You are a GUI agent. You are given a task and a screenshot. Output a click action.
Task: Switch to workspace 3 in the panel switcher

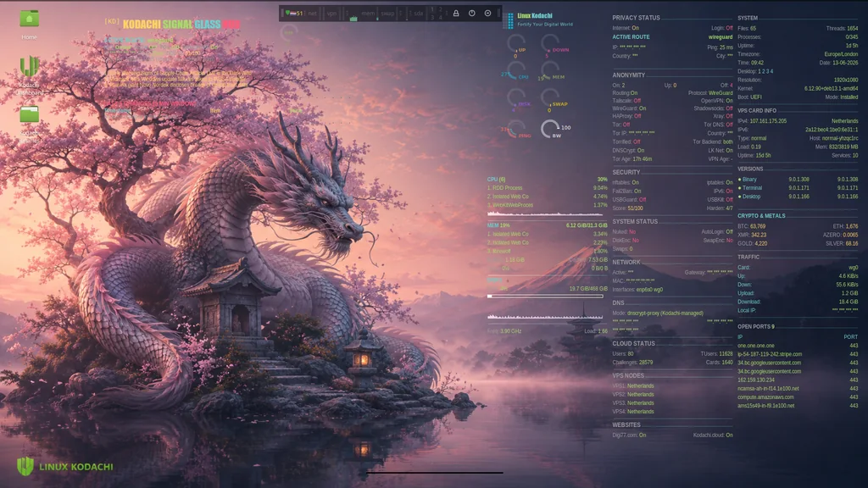[432, 17]
